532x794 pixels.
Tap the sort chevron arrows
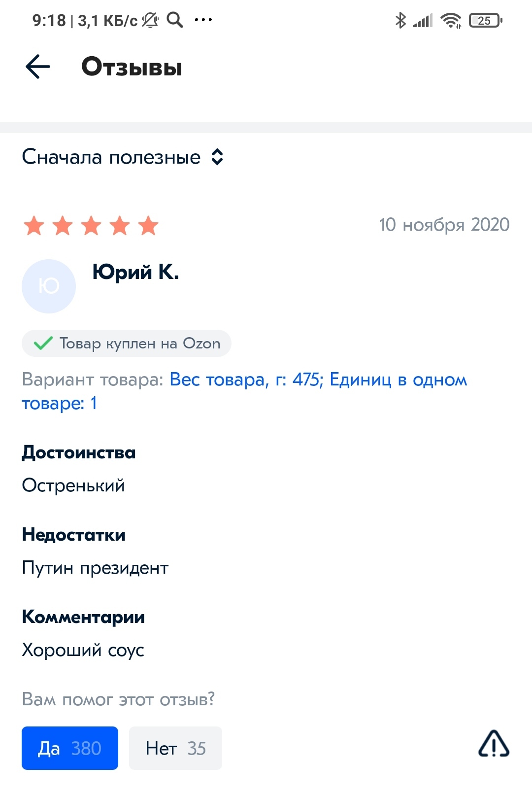tap(217, 157)
